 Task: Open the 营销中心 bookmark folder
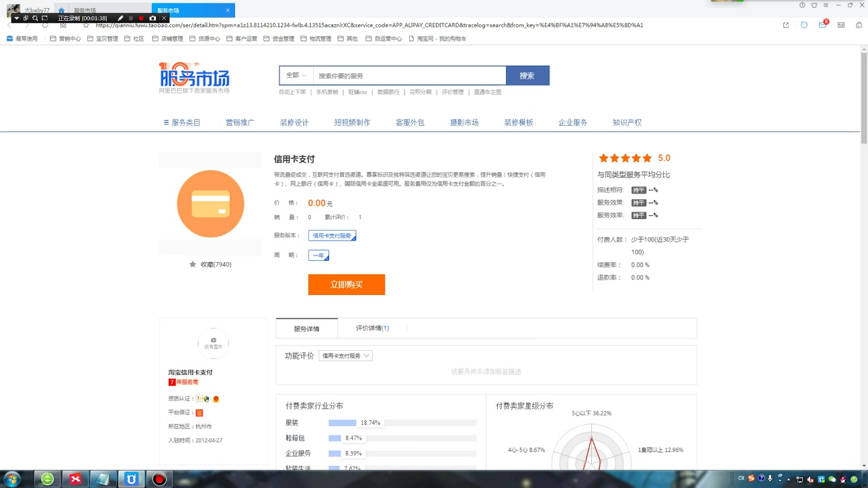click(x=65, y=38)
